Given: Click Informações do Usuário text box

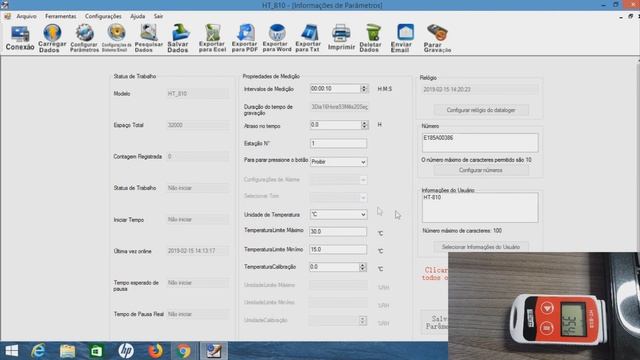Looking at the screenshot, I should coord(480,208).
